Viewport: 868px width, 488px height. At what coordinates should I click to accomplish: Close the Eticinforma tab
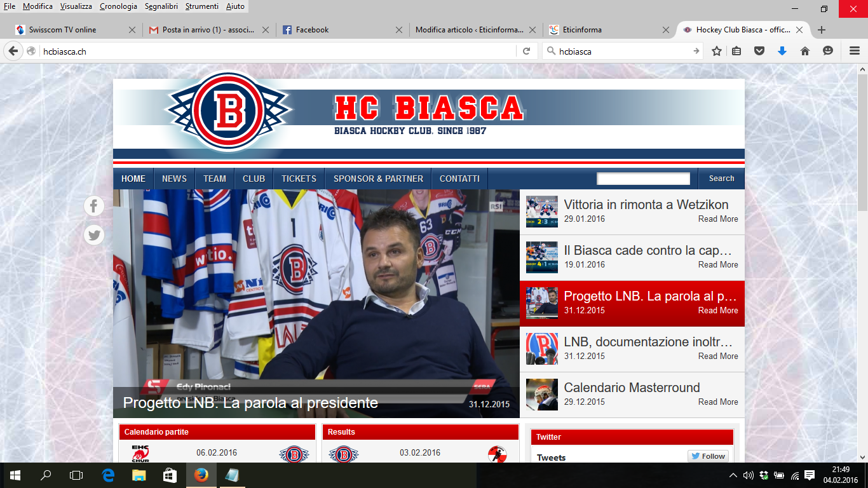tap(666, 30)
